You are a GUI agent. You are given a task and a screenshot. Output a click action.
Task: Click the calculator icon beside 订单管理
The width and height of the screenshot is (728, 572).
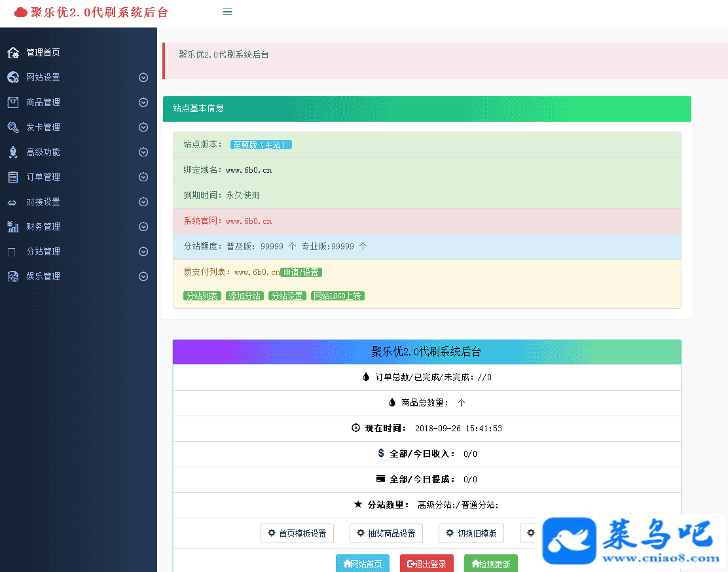click(x=13, y=177)
